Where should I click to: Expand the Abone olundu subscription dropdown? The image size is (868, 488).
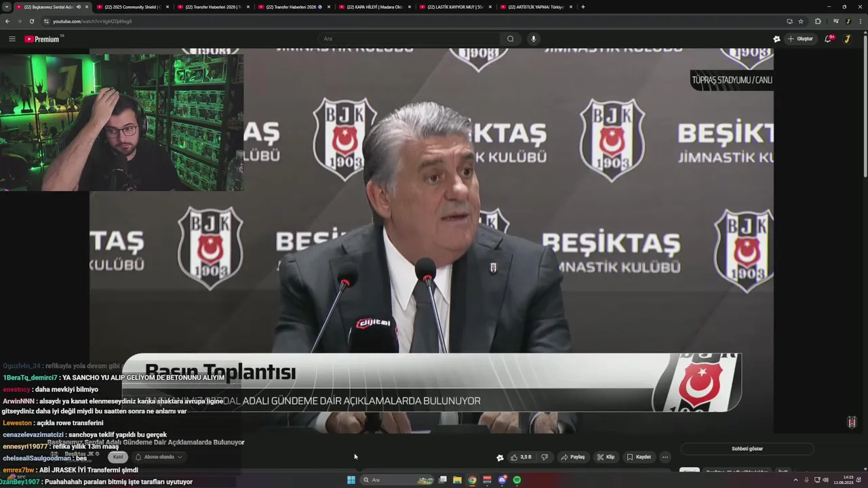coord(158,457)
